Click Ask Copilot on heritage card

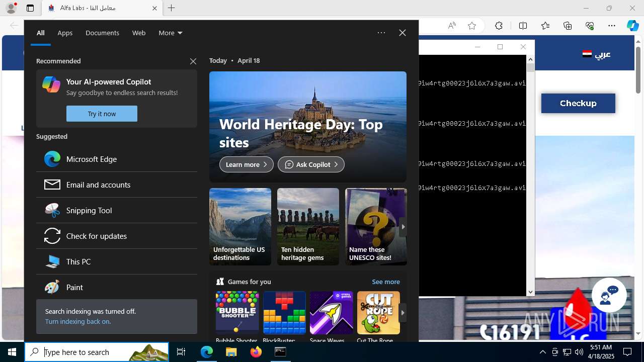point(311,164)
